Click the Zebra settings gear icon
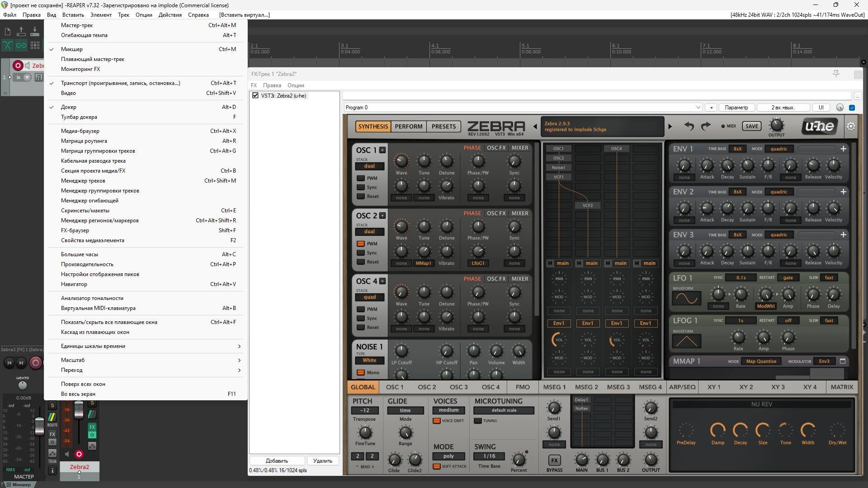 (851, 126)
